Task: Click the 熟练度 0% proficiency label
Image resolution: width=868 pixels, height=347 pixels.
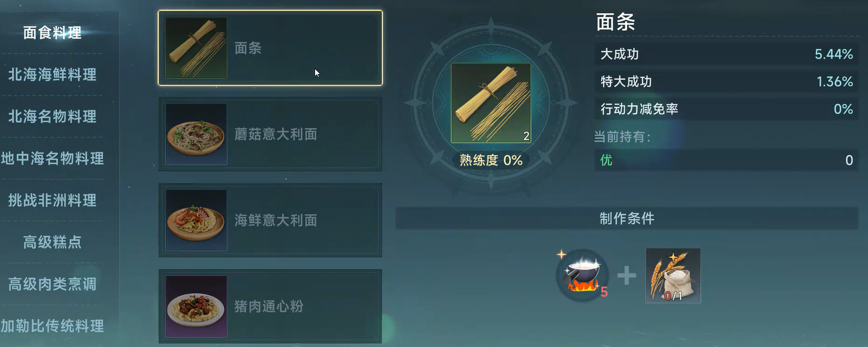Action: (x=491, y=160)
